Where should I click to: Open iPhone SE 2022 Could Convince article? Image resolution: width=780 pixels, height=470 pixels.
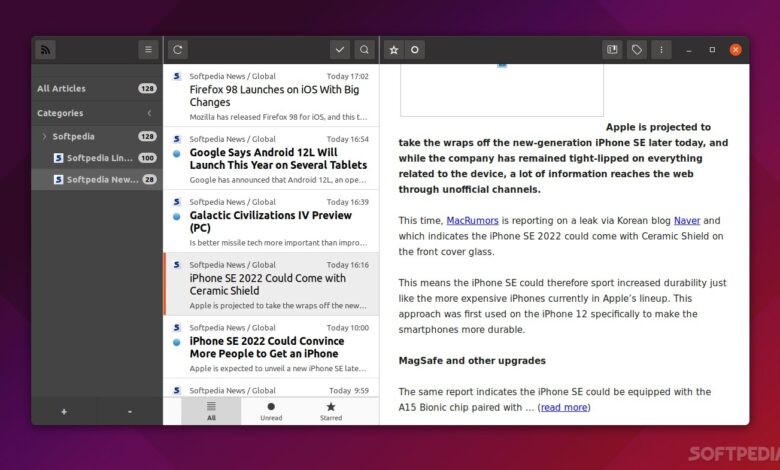271,347
